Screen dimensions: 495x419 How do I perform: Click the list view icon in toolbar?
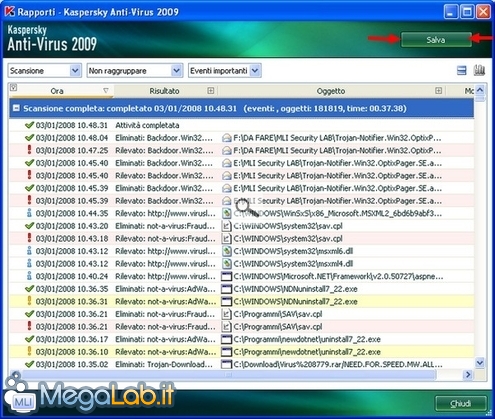coord(462,71)
